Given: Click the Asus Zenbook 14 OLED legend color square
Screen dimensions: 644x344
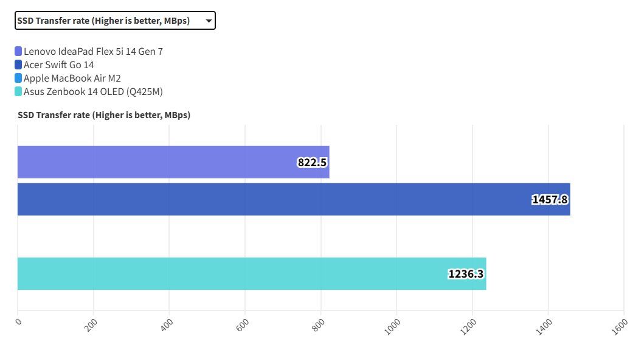Looking at the screenshot, I should tap(18, 92).
